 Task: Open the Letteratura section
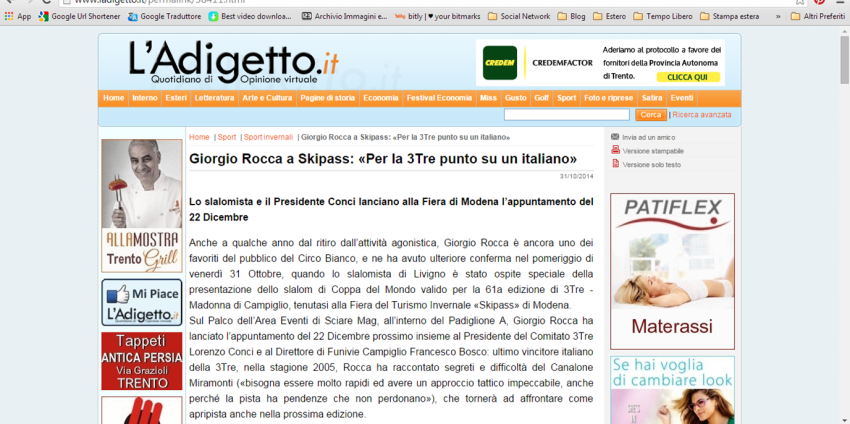click(215, 98)
